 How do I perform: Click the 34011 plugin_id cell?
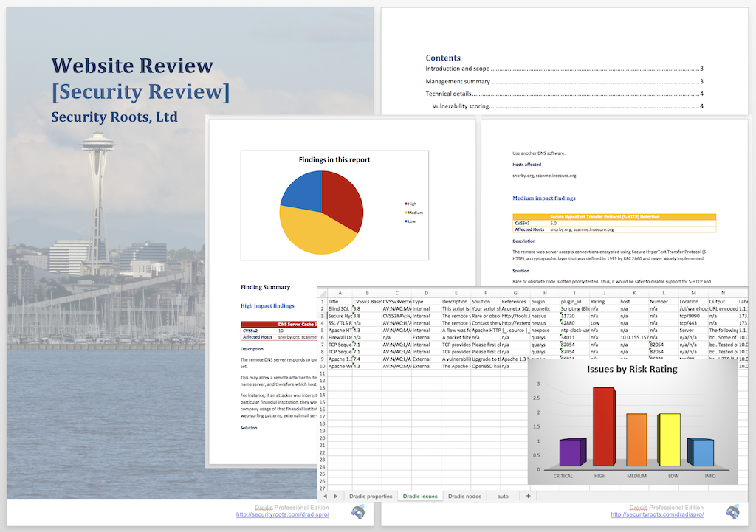click(x=574, y=338)
